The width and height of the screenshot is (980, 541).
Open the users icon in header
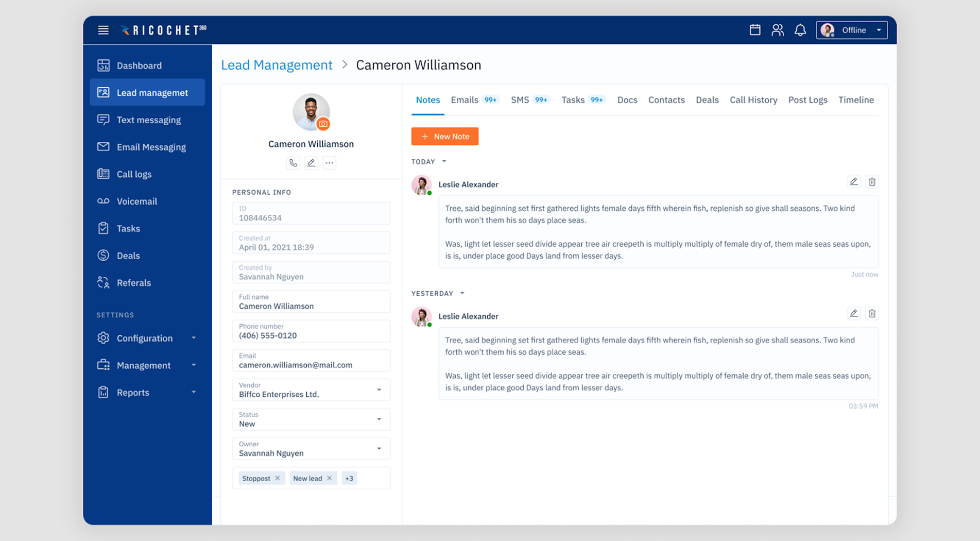click(778, 30)
